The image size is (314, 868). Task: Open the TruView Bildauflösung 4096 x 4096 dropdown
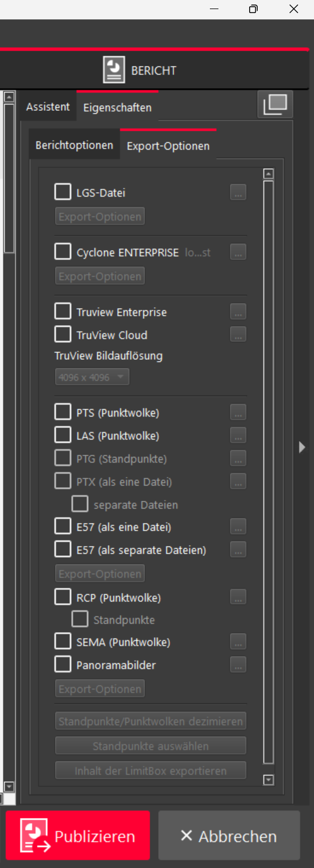pos(92,377)
